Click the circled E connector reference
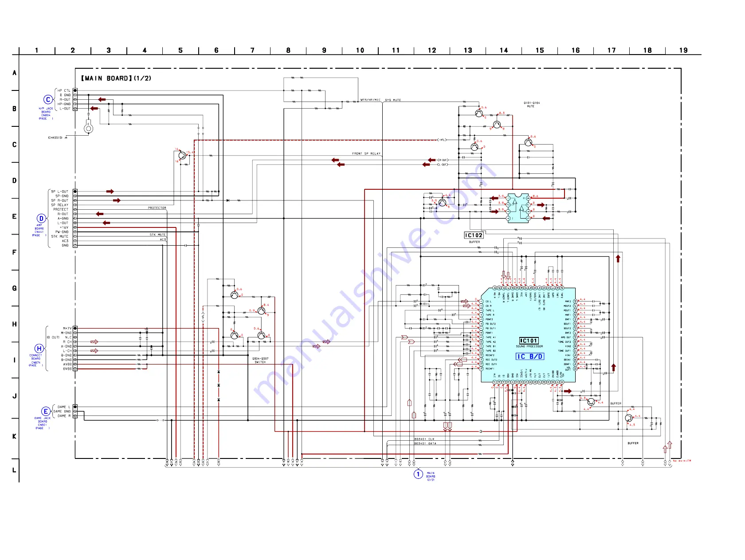 coord(45,411)
